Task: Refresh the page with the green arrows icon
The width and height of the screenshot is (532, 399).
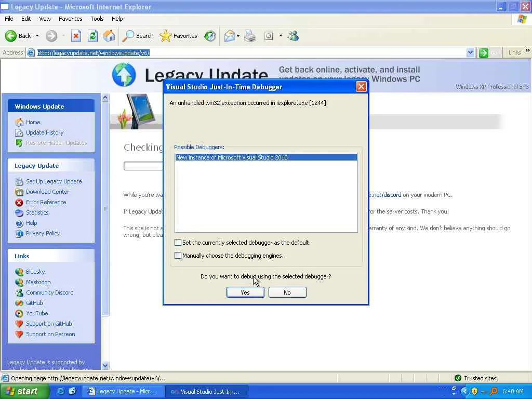Action: 92,36
